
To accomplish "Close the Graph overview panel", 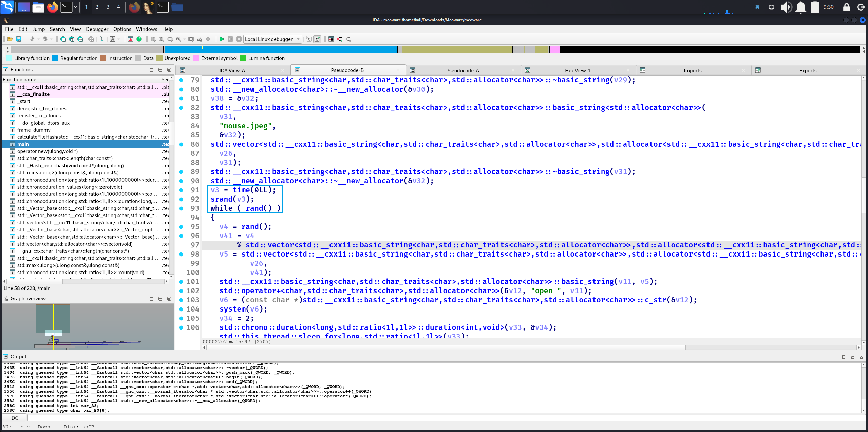I will tap(169, 299).
